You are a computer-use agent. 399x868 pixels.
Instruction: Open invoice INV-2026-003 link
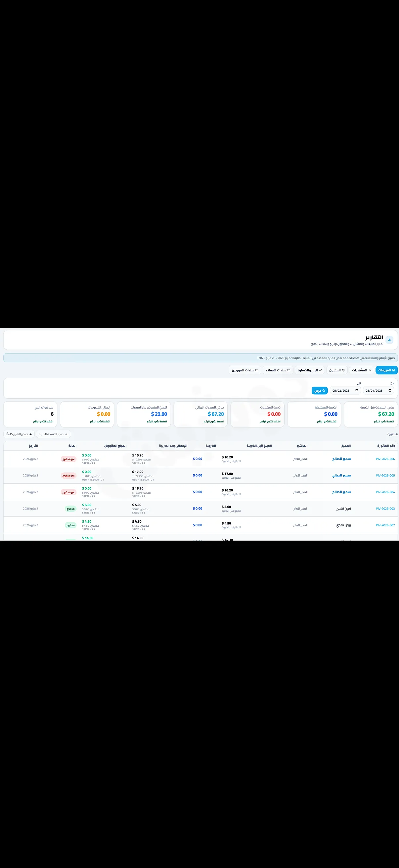(385, 508)
